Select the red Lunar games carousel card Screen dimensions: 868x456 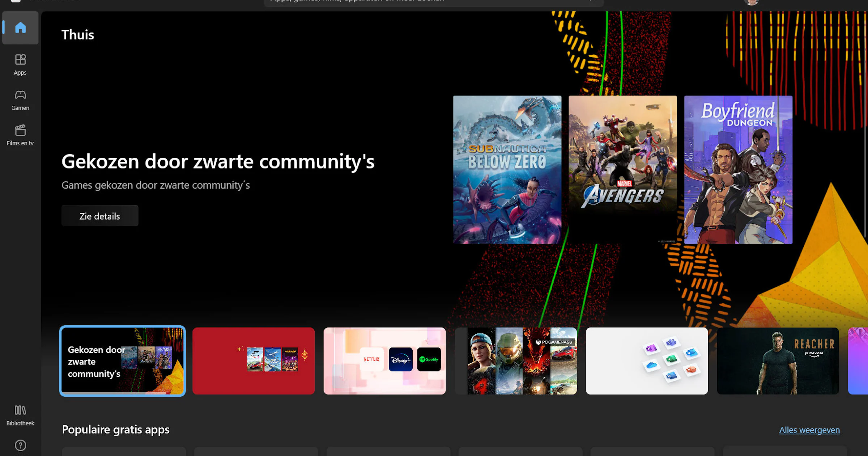point(254,361)
